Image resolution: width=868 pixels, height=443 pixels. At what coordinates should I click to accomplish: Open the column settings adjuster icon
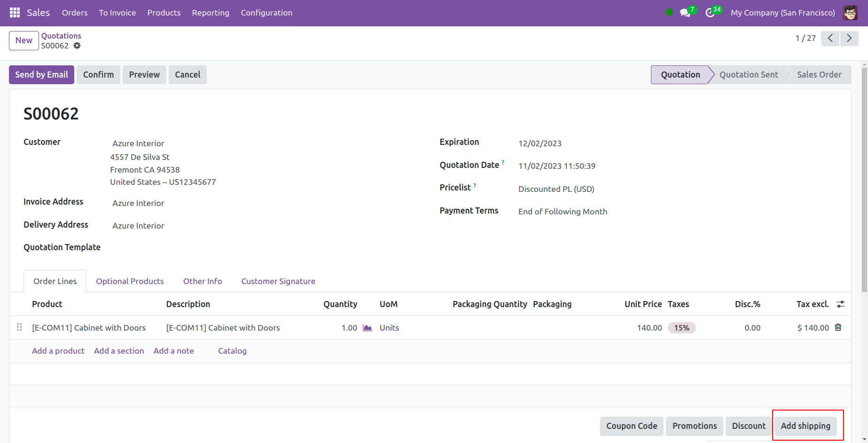(x=840, y=304)
